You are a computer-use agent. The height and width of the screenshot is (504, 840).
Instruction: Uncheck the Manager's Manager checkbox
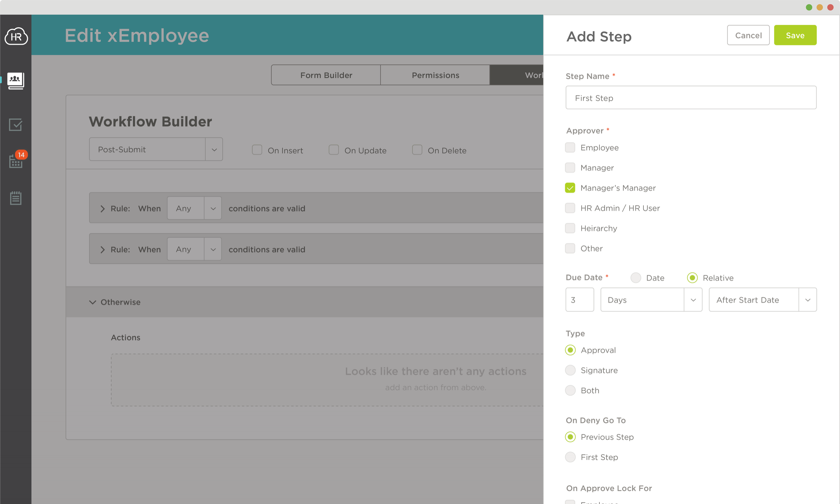(570, 188)
